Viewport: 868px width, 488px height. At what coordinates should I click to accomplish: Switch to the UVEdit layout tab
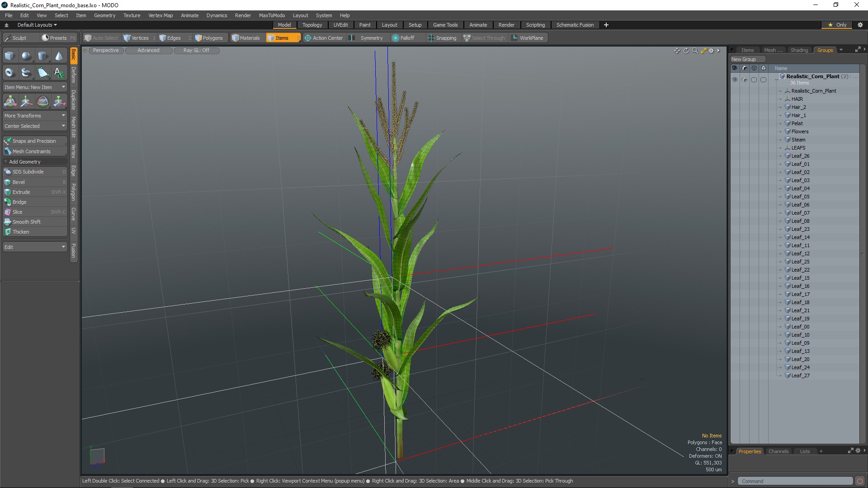coord(340,25)
